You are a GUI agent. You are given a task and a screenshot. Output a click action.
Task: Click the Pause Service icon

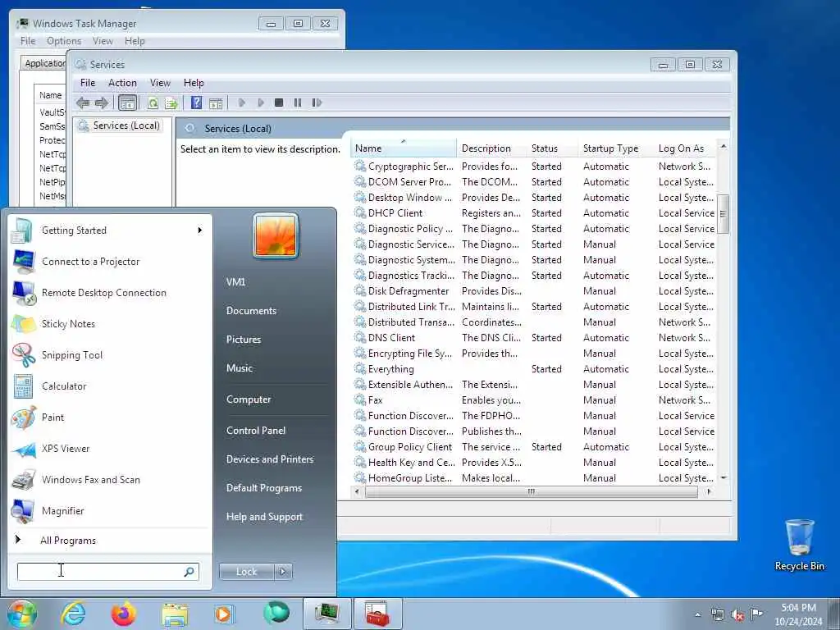click(x=298, y=103)
